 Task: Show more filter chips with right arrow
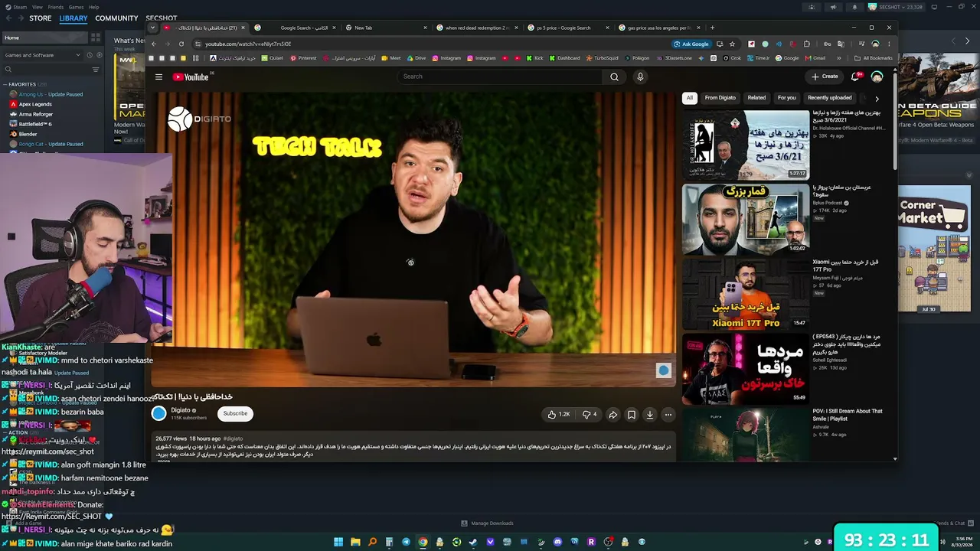[x=877, y=98]
